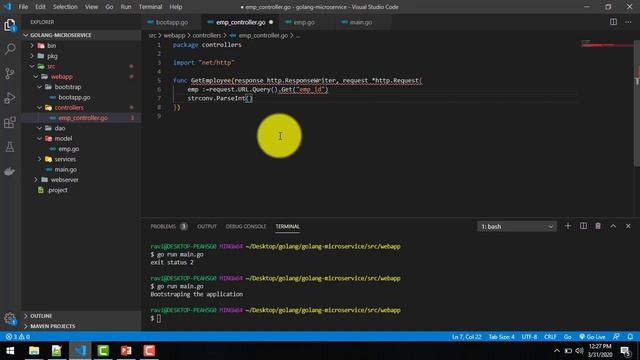Switch to the main.go editor tab
The width and height of the screenshot is (640, 360).
[361, 22]
